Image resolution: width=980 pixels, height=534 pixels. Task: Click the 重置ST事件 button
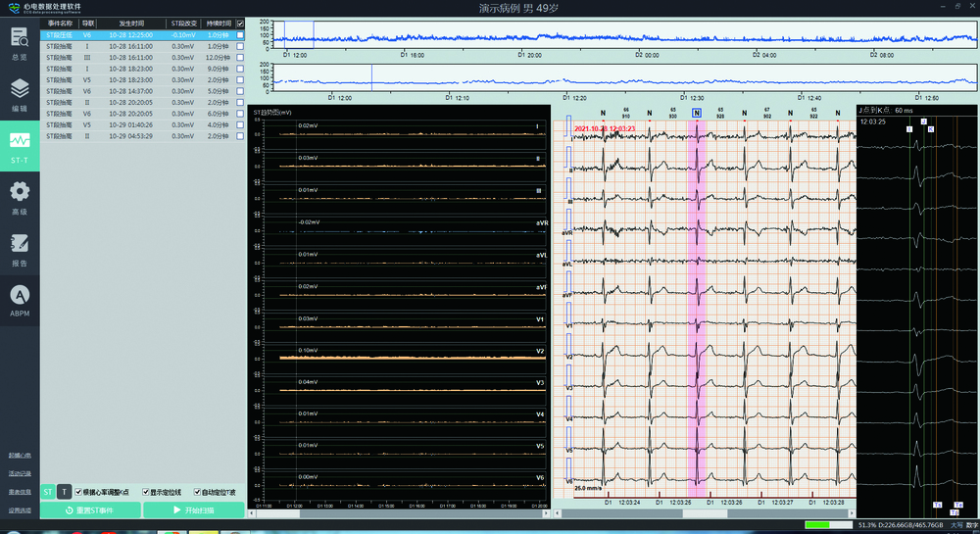coord(90,510)
